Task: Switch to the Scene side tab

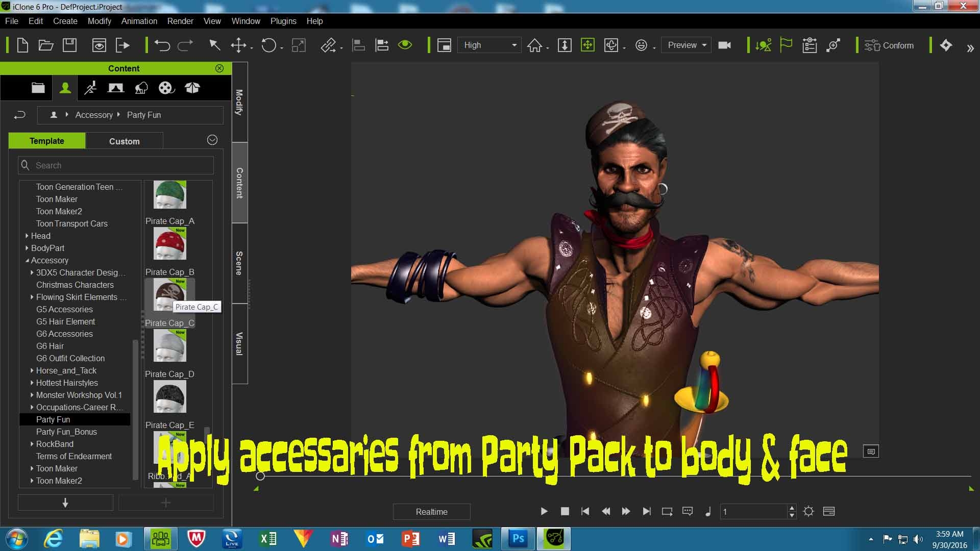Action: tap(239, 263)
